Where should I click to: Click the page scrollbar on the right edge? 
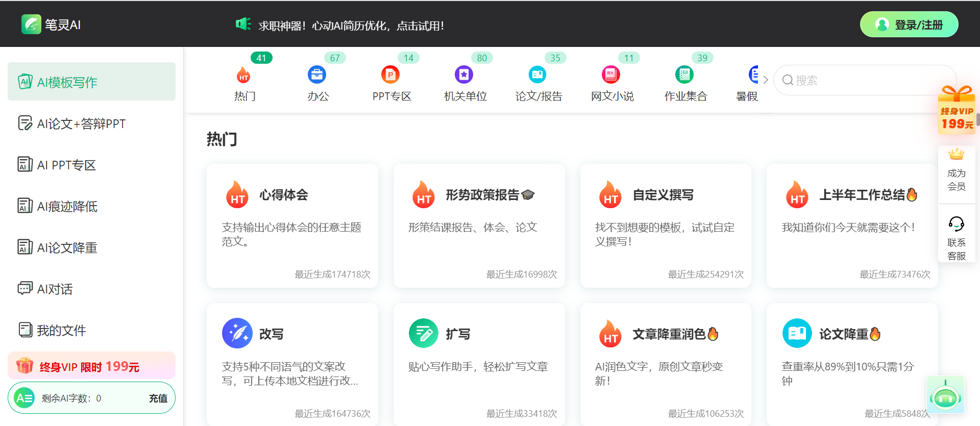[978, 120]
